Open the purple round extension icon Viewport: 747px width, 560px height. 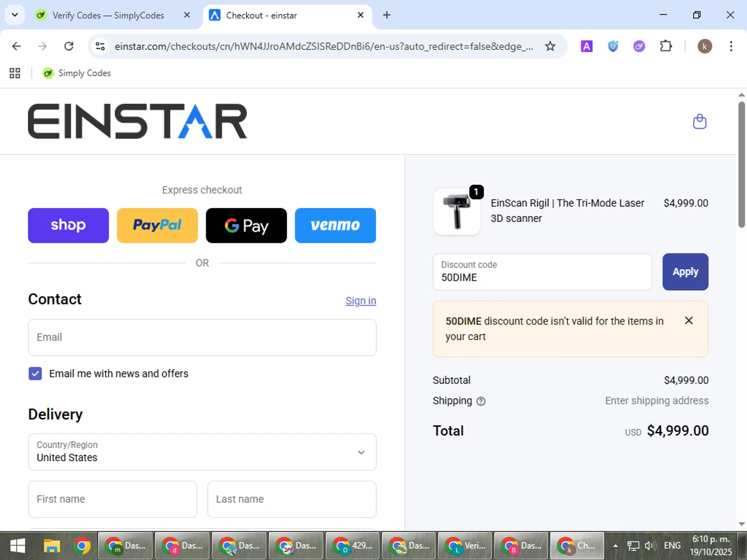[x=639, y=46]
